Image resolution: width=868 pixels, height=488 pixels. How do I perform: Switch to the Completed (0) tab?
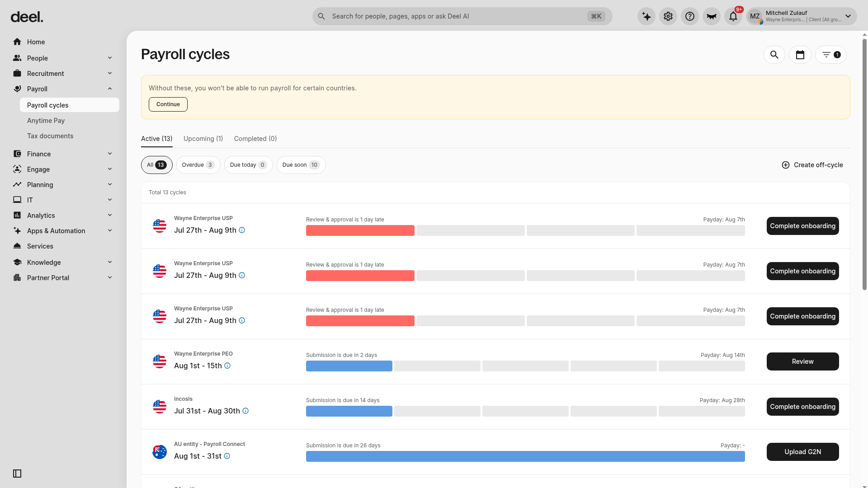click(255, 139)
